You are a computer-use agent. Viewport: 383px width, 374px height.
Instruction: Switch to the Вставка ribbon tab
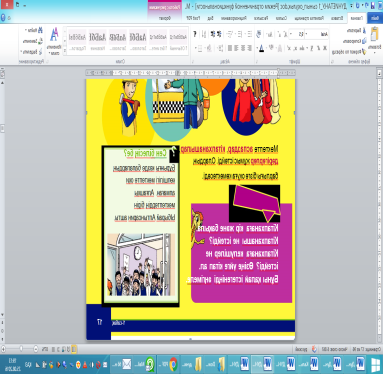(337, 18)
